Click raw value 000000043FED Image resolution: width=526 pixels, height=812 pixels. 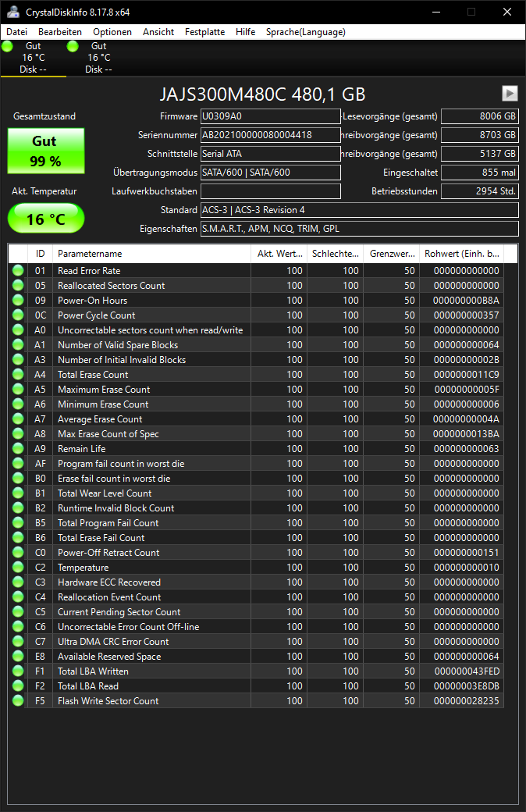(x=467, y=671)
